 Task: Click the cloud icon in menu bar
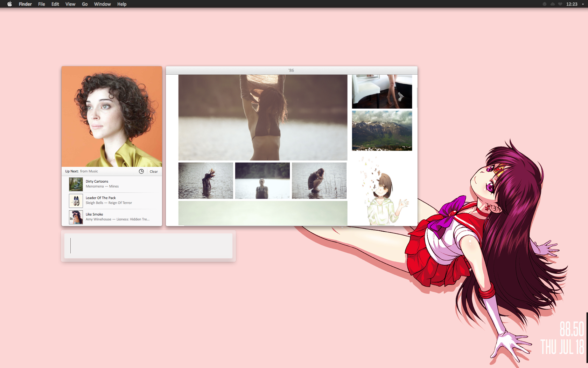point(552,4)
